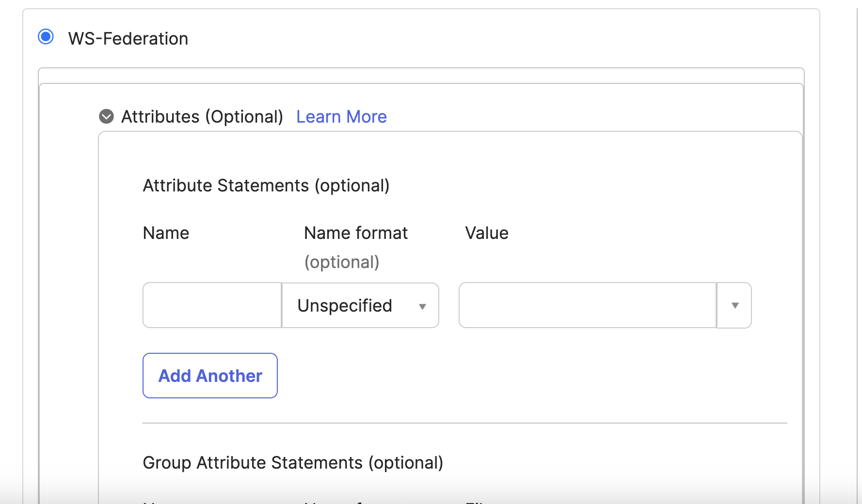Click the Add Another button
Viewport: 862px width, 504px height.
click(210, 376)
